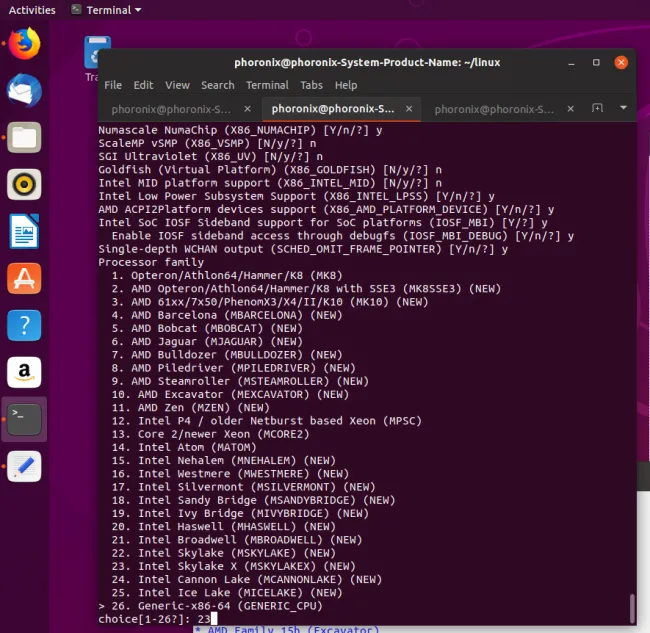Launch Rhythmbox music player
This screenshot has width=650, height=633.
tap(24, 184)
